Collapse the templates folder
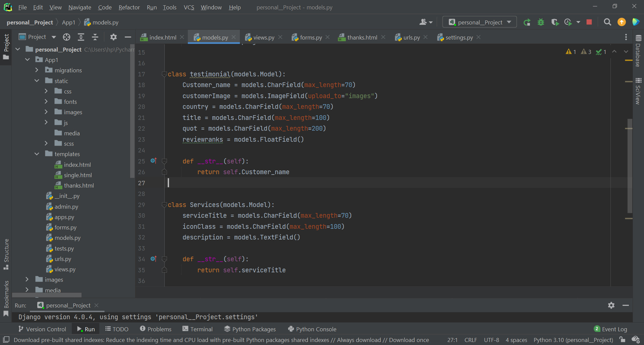 [37, 154]
